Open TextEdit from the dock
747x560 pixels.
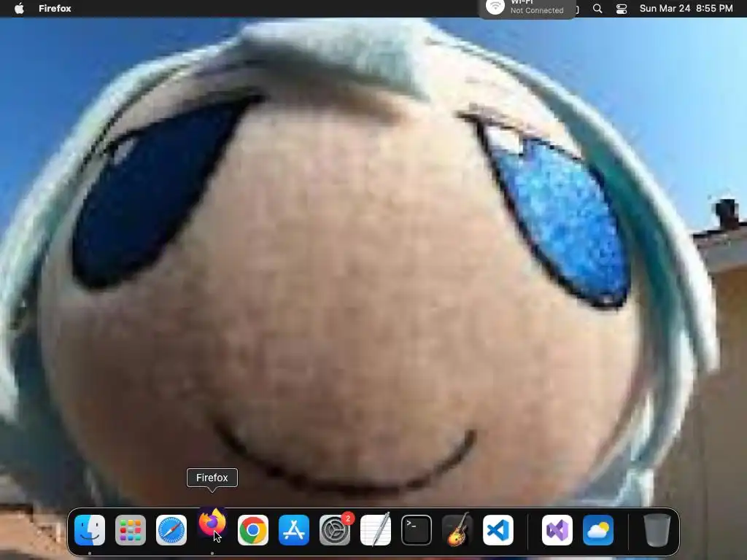376,530
